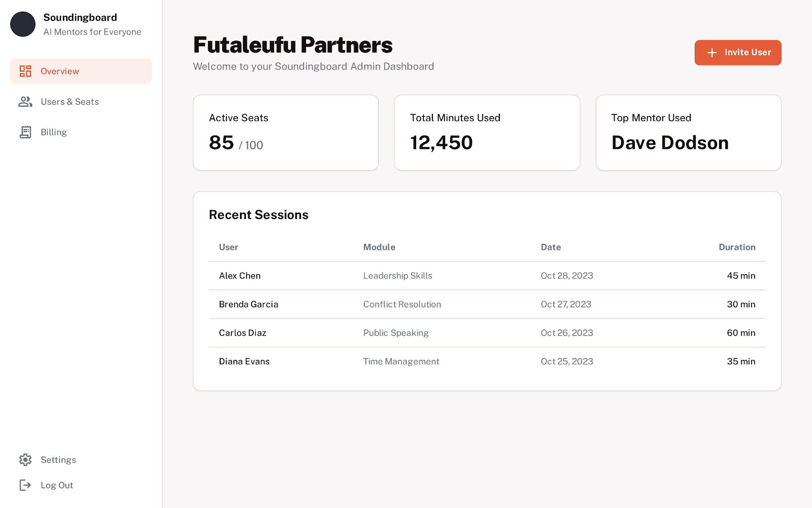
Task: Click the plus icon on Invite User
Action: pyautogui.click(x=712, y=53)
